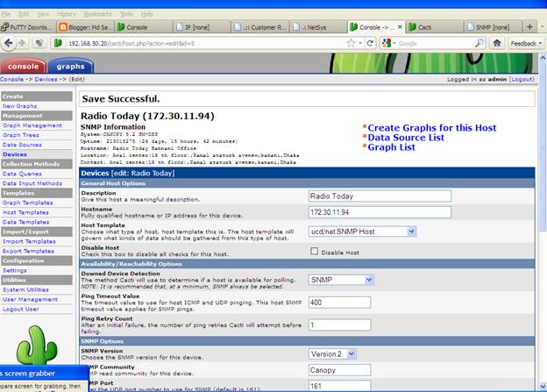The image size is (547, 392).
Task: Click the Google search engine icon
Action: point(387,43)
